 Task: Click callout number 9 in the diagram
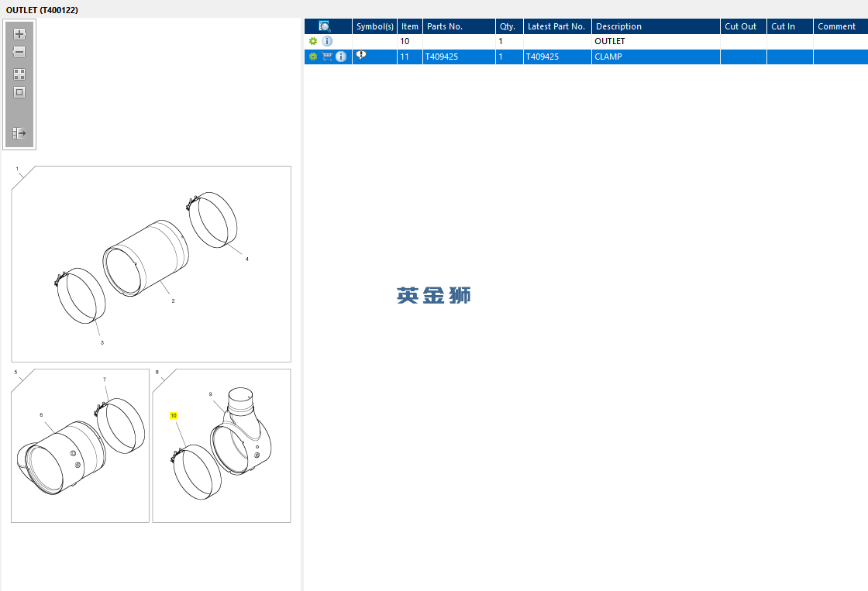[210, 394]
